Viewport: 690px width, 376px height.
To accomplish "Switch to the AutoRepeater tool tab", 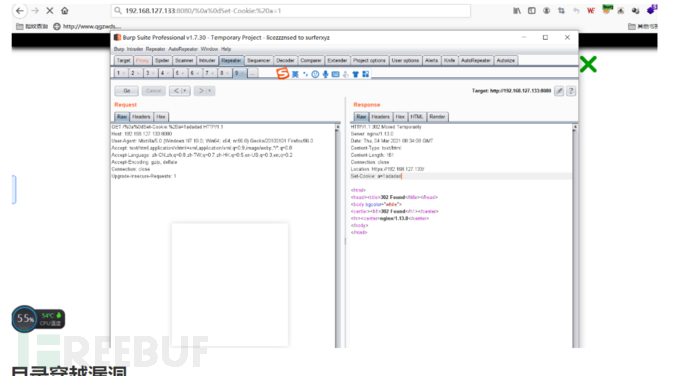I will pos(476,60).
